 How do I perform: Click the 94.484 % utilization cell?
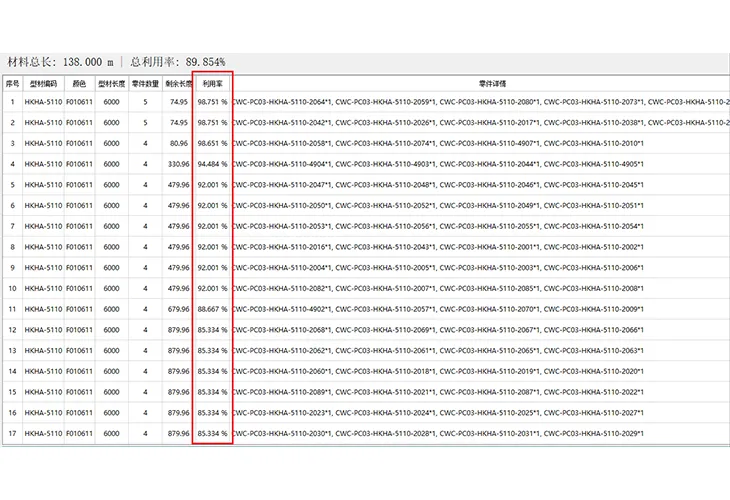point(212,164)
